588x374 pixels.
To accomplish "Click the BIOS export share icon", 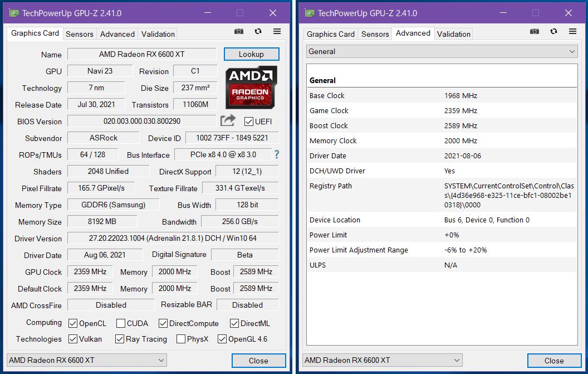I will [228, 120].
